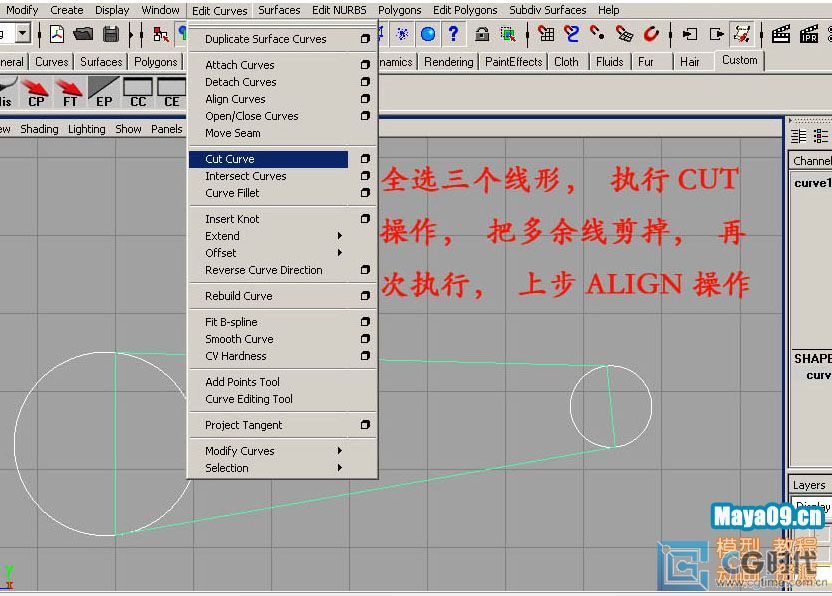Screen dimensions: 832x596
Task: Click the CE shelf button
Action: click(171, 92)
